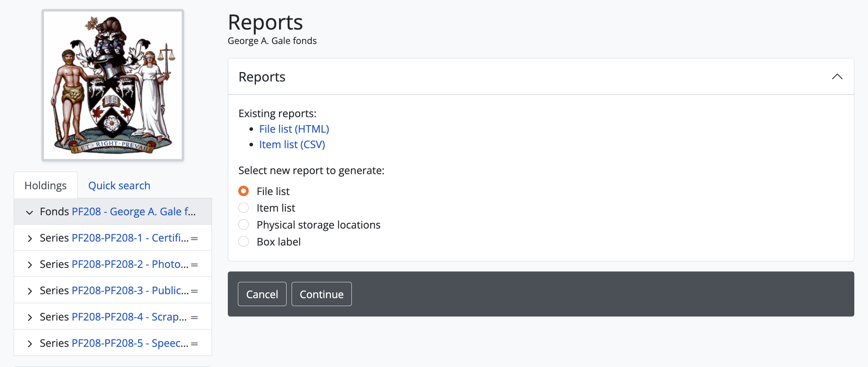Image resolution: width=868 pixels, height=367 pixels.
Task: Open the File list (HTML) report
Action: (294, 129)
